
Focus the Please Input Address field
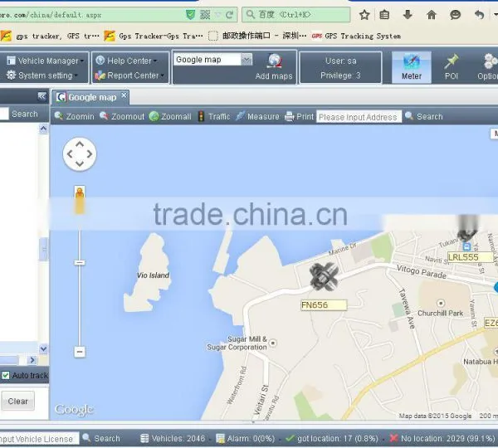coord(359,117)
